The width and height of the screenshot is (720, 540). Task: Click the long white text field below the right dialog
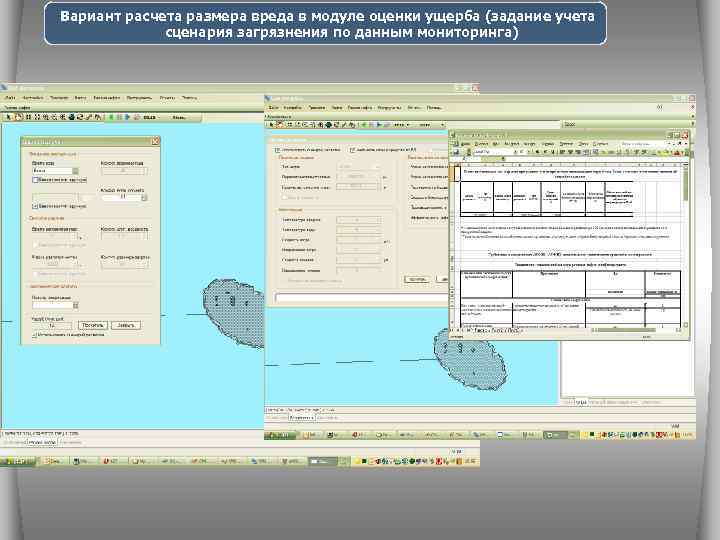click(362, 298)
